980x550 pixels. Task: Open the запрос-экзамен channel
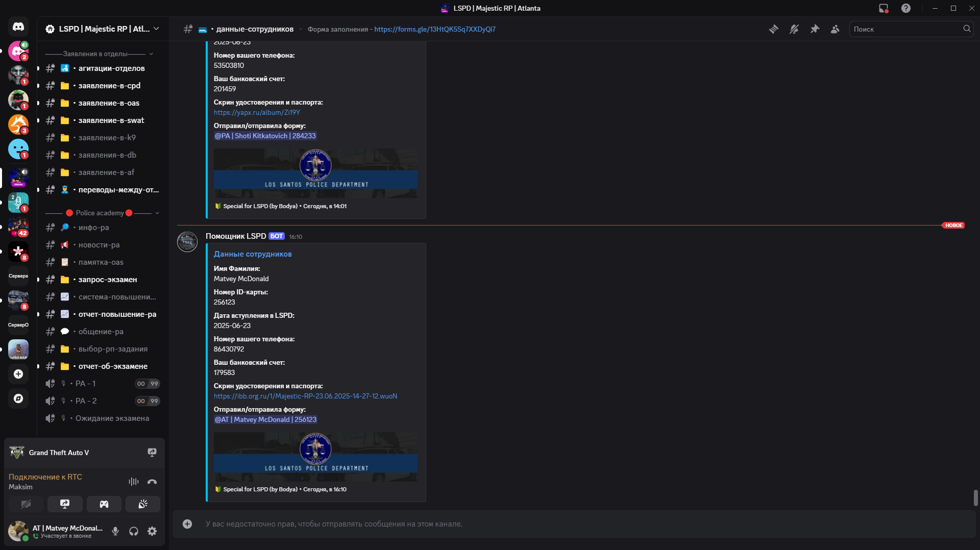click(x=103, y=280)
